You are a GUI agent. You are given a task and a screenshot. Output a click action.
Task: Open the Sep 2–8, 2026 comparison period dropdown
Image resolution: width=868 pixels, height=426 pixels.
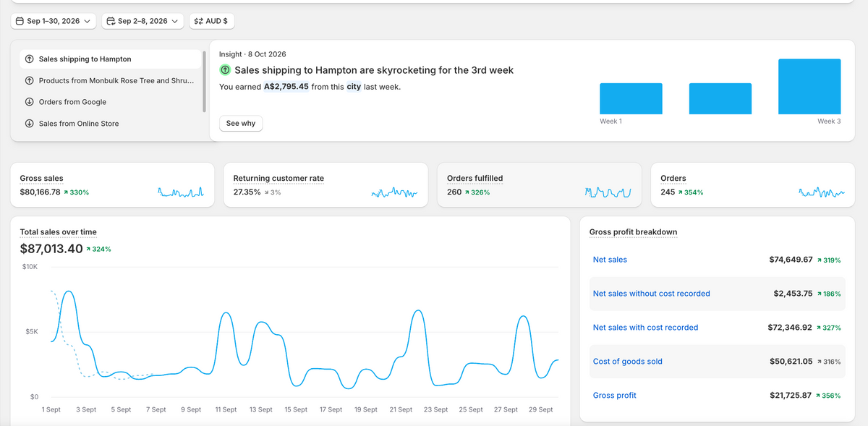tap(142, 21)
